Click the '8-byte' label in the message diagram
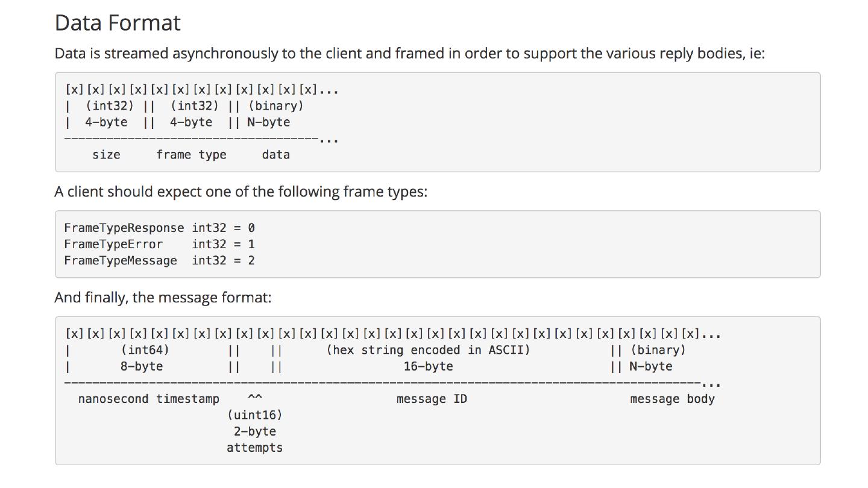The width and height of the screenshot is (868, 488). 141,366
